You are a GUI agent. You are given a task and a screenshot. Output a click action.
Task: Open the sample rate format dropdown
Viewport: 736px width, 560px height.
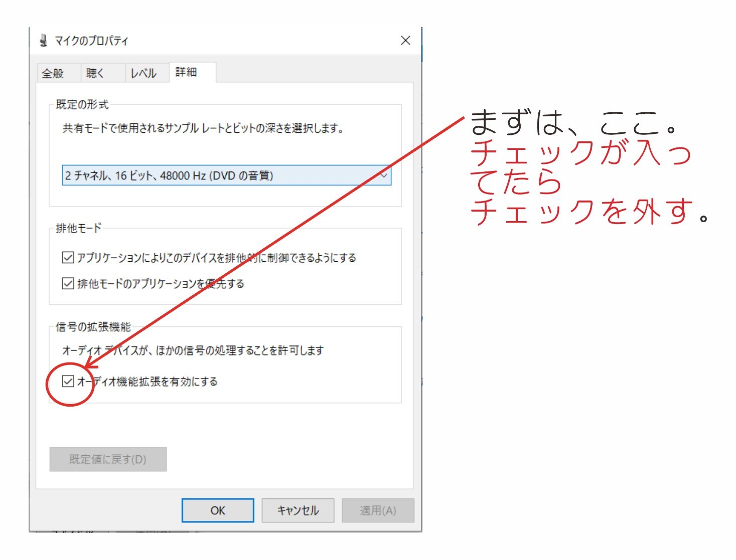[226, 175]
